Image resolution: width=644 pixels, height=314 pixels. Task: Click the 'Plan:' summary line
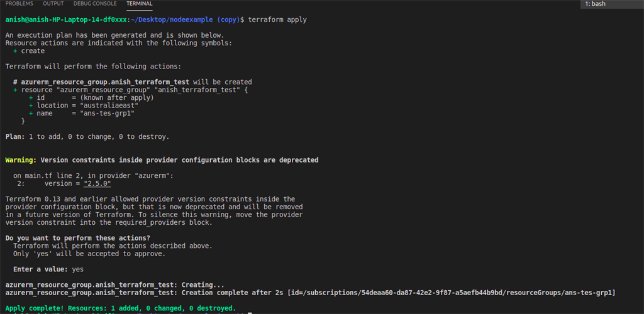pos(87,137)
